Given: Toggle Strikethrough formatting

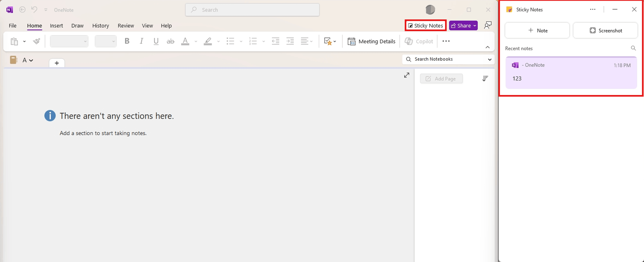Looking at the screenshot, I should point(170,41).
